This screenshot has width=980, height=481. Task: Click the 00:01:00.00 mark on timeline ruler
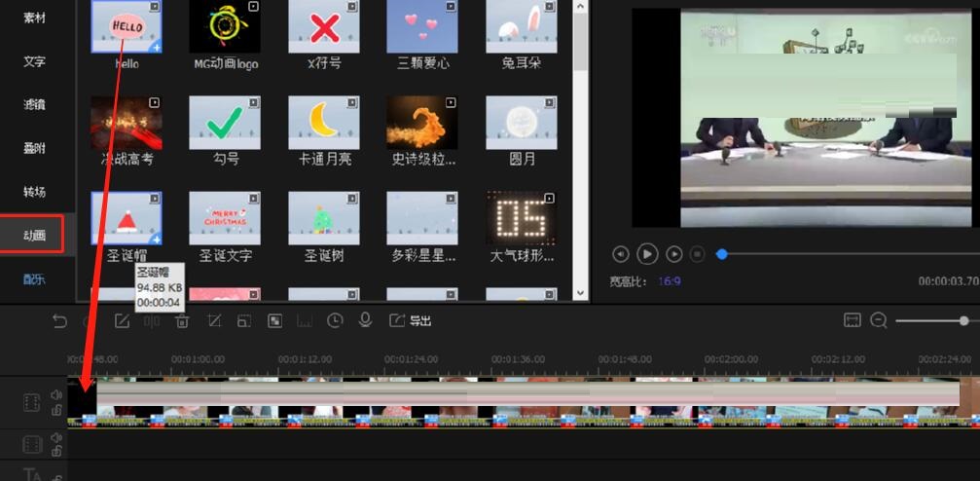coord(199,359)
